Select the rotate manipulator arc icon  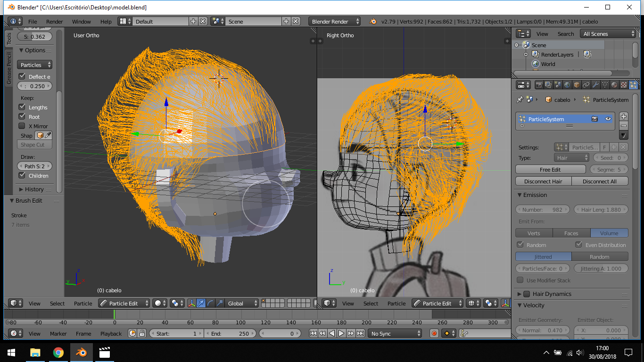click(x=210, y=303)
